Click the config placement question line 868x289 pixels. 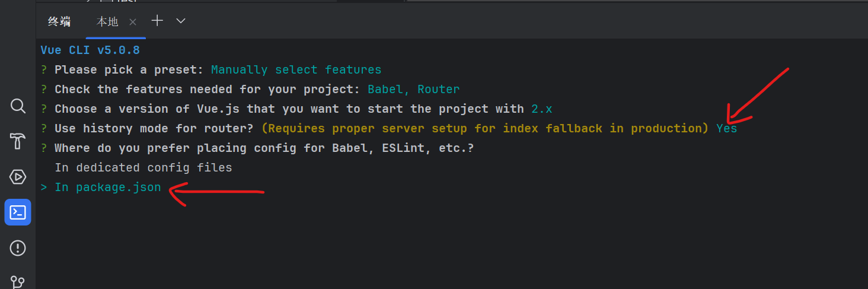[x=264, y=148]
